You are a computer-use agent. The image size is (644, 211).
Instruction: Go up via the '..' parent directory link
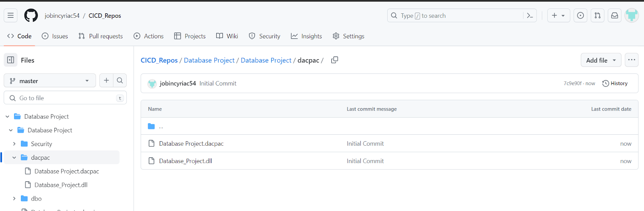tap(161, 126)
